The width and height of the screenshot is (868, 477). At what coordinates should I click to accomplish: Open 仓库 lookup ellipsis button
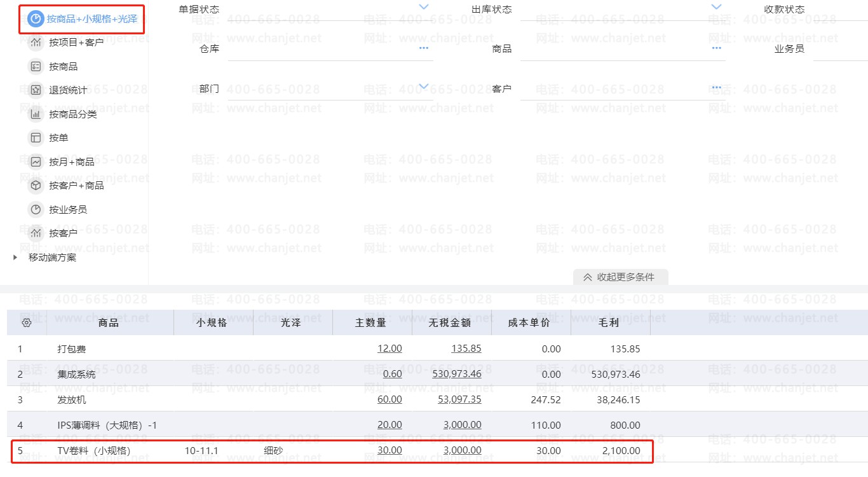(x=424, y=48)
